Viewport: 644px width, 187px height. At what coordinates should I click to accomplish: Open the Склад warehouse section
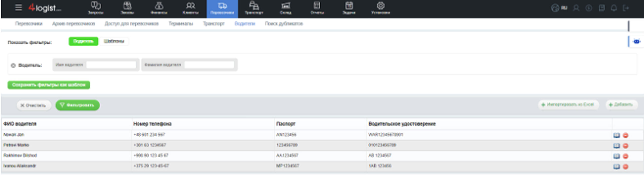point(286,8)
